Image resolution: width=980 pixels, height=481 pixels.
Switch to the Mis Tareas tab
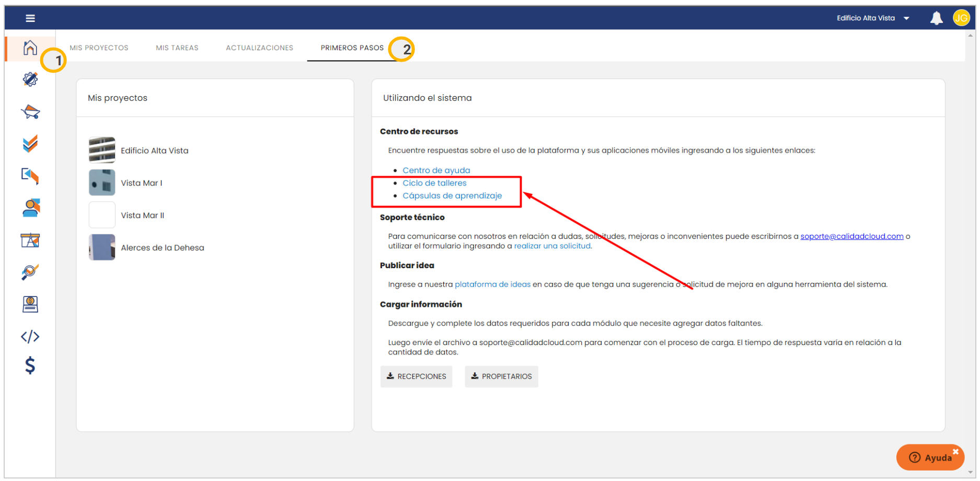tap(177, 48)
